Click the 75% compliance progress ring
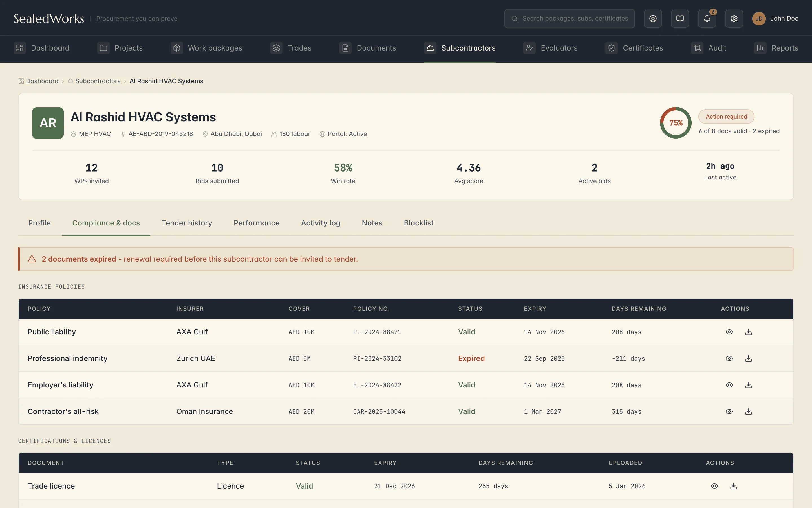 pyautogui.click(x=676, y=123)
